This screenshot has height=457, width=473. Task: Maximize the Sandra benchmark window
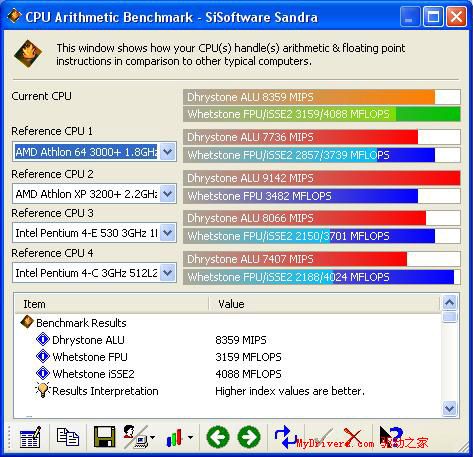pos(433,16)
